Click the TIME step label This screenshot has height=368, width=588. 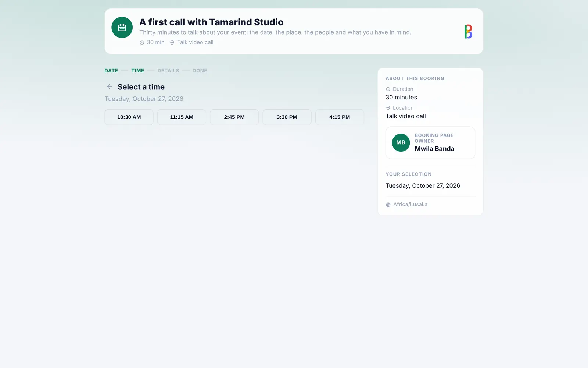(138, 71)
